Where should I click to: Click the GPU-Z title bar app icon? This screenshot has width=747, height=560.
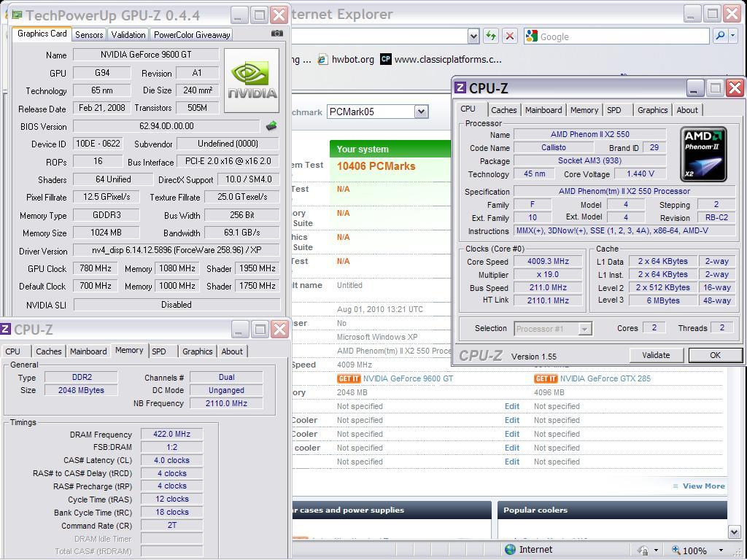point(17,15)
